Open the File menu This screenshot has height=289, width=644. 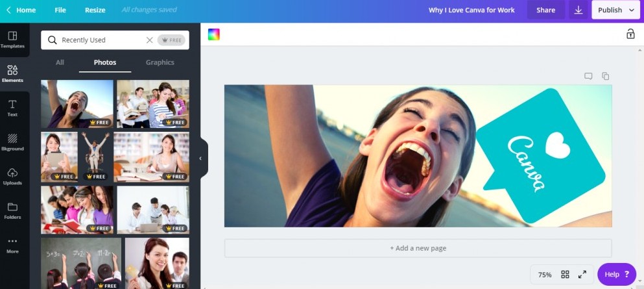click(x=60, y=10)
